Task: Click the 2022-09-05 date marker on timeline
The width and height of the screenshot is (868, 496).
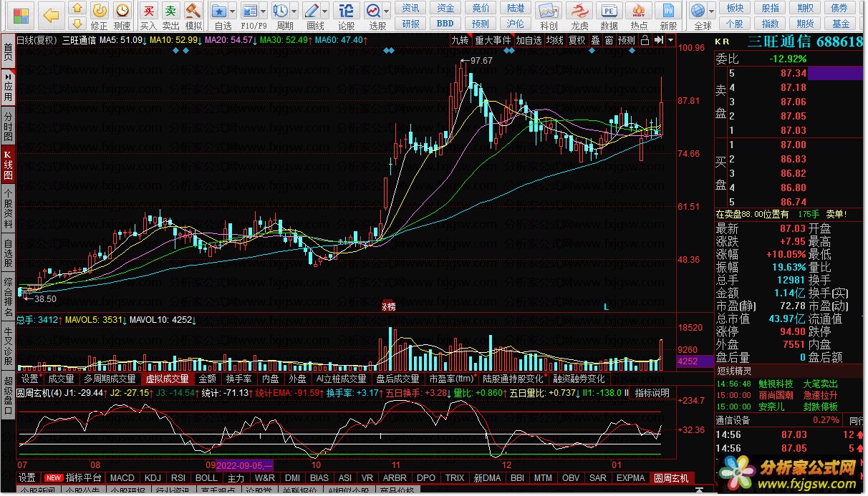Action: click(245, 465)
